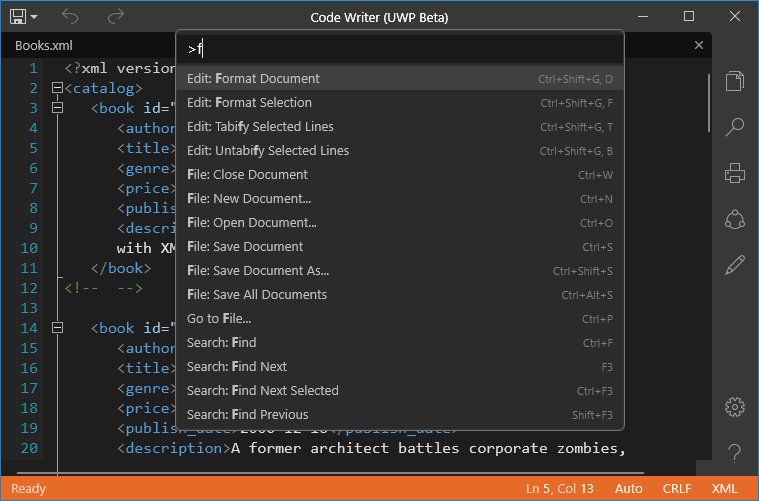Maximize the Code Writer window
The image size is (759, 501).
[x=689, y=16]
